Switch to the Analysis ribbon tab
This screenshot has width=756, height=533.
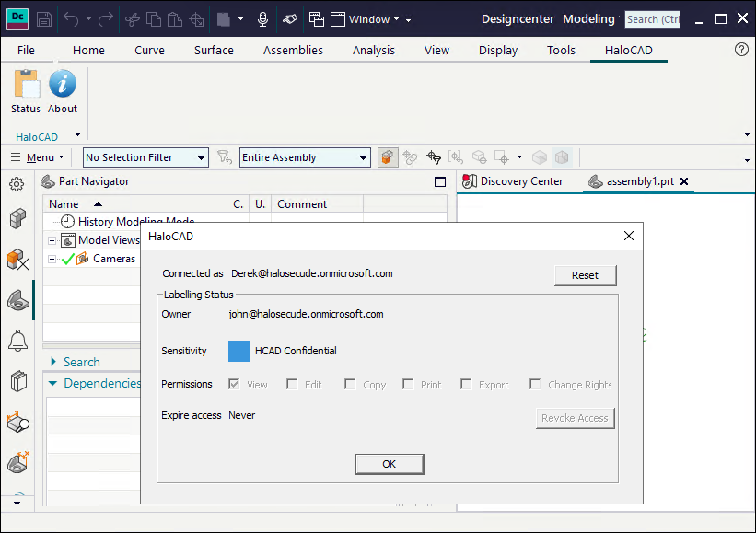pos(374,50)
